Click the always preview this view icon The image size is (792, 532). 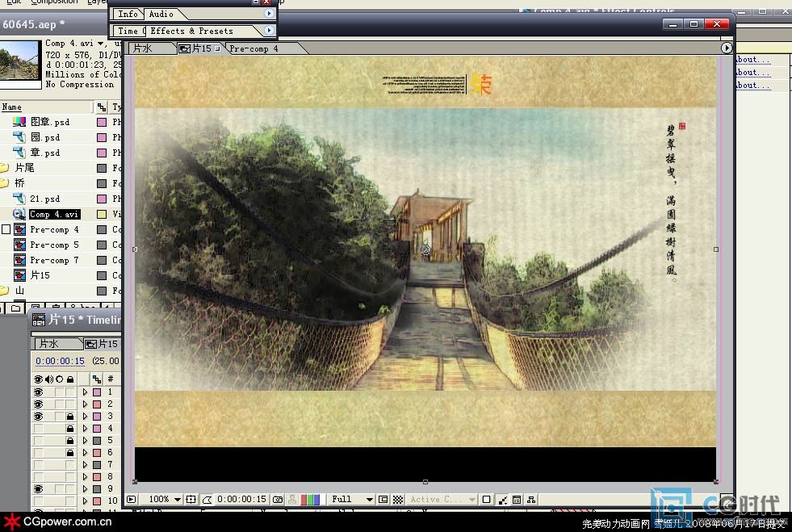pyautogui.click(x=132, y=499)
